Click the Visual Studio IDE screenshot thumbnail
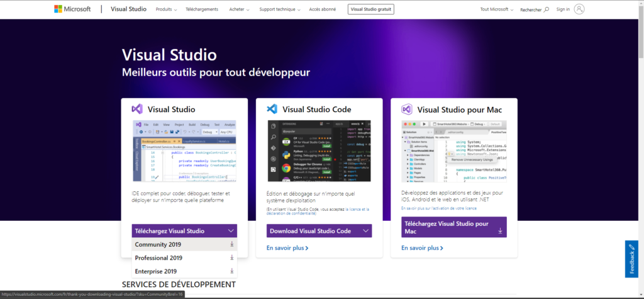Viewport: 644px width, 299px height. click(x=184, y=151)
